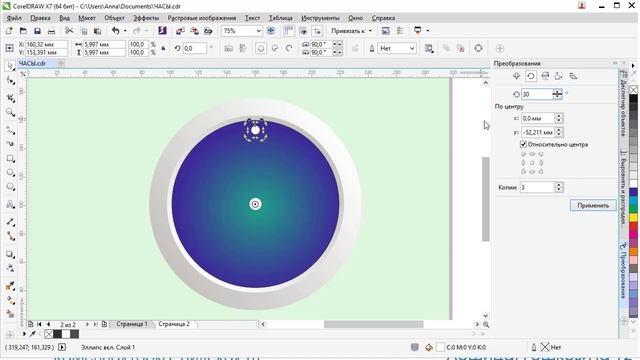Select the Ellipse tool in the toolbox
The image size is (640, 360).
tap(10, 173)
